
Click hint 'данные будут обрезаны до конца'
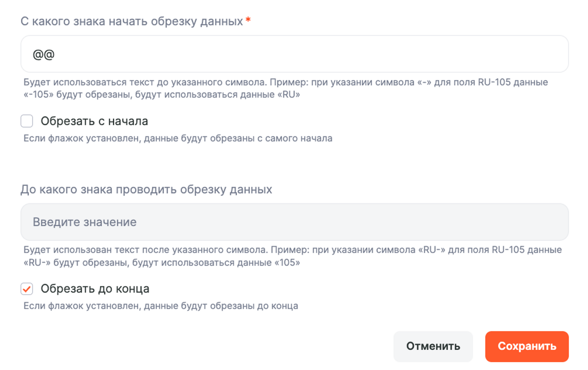pos(221,306)
